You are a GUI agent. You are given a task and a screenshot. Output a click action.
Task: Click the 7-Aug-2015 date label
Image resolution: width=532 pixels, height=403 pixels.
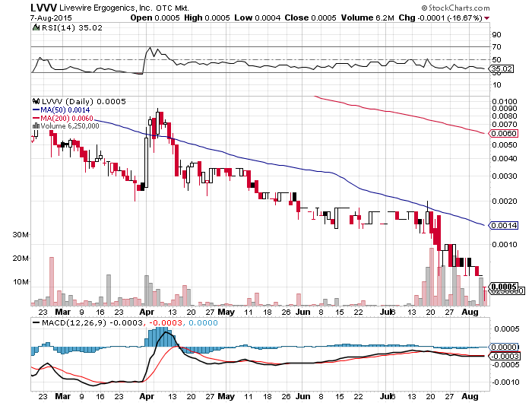click(51, 18)
